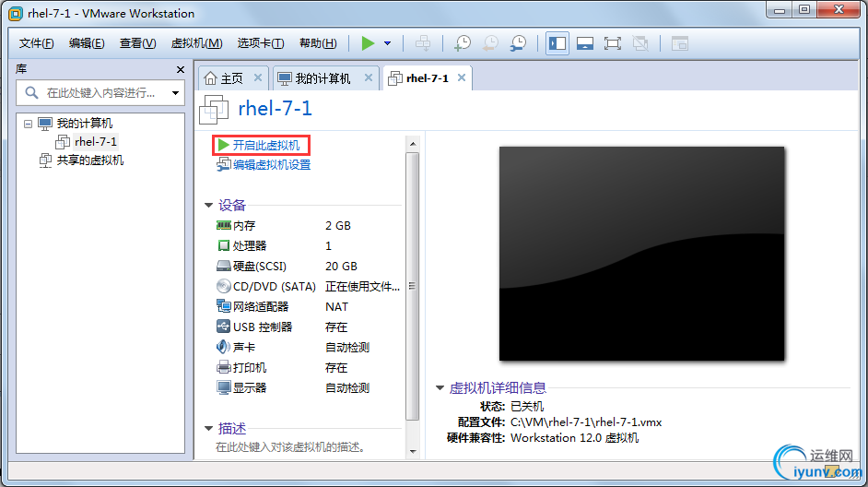
Task: Enter full screen mode icon
Action: pyautogui.click(x=612, y=43)
